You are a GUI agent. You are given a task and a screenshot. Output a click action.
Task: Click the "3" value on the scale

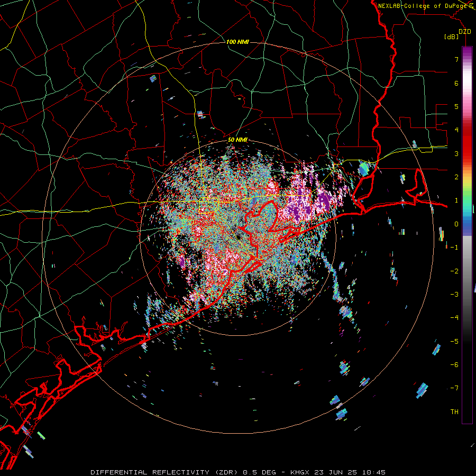coord(456,153)
